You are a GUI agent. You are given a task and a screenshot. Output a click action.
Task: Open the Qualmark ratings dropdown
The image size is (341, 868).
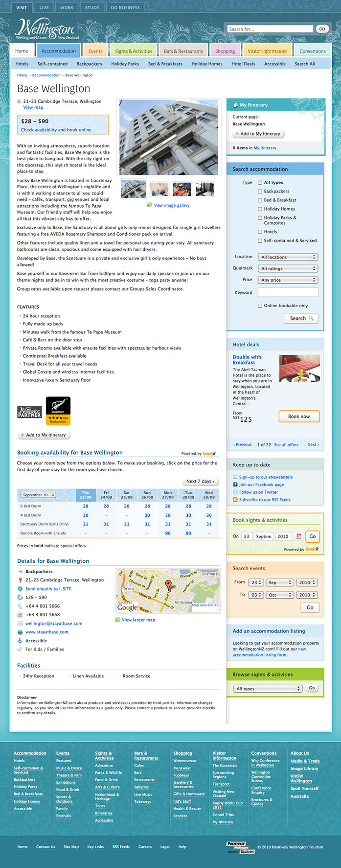[288, 268]
